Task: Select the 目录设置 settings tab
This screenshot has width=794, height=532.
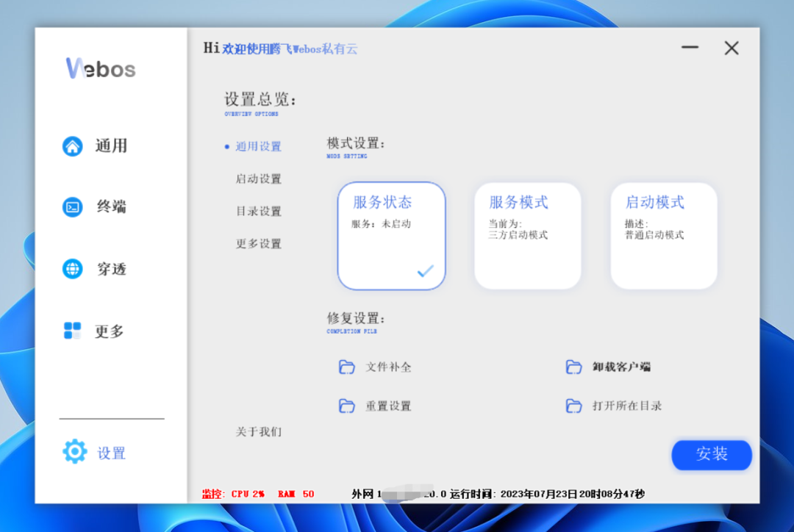Action: (258, 212)
